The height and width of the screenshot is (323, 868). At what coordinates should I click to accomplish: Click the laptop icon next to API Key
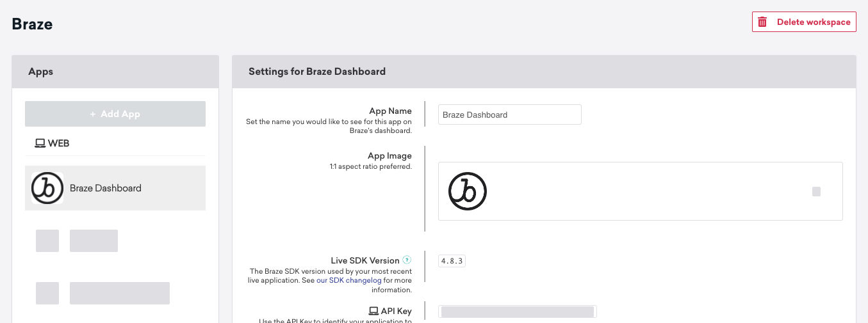pos(373,311)
